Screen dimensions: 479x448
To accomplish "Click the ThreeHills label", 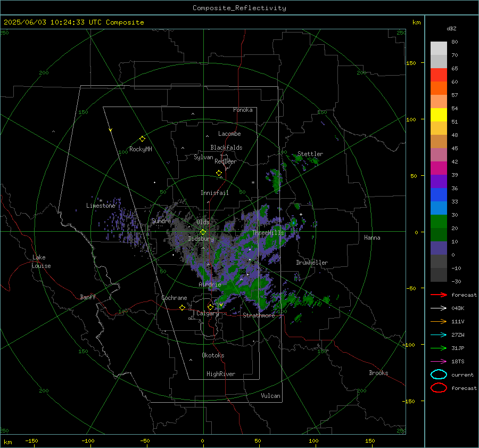I will pos(268,233).
